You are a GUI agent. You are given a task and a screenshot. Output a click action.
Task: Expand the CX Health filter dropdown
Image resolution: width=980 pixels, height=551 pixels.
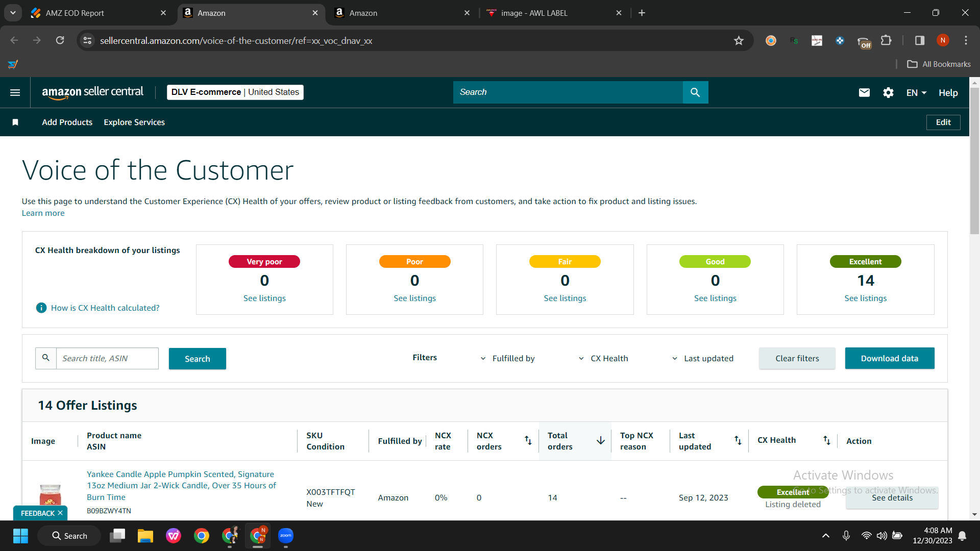click(x=603, y=358)
